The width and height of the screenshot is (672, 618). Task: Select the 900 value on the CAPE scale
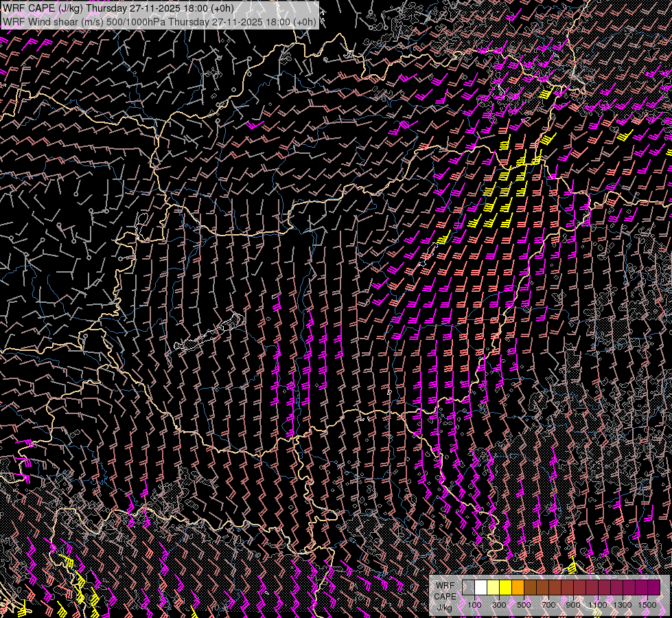[x=573, y=605]
